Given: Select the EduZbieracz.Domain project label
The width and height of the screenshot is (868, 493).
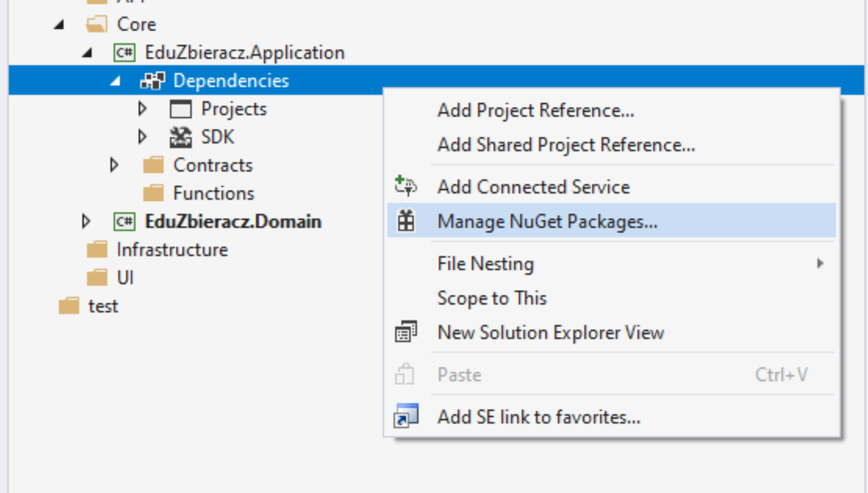Looking at the screenshot, I should point(233,222).
